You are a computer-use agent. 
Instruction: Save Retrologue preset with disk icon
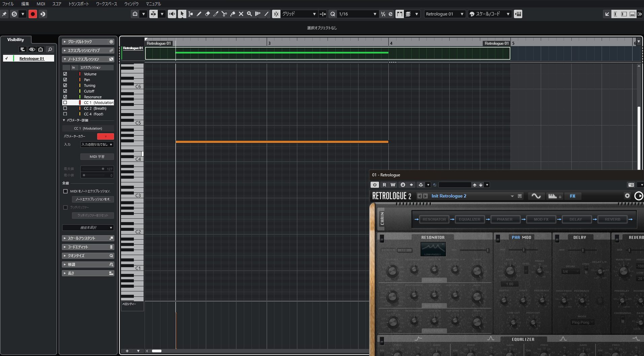(x=520, y=196)
